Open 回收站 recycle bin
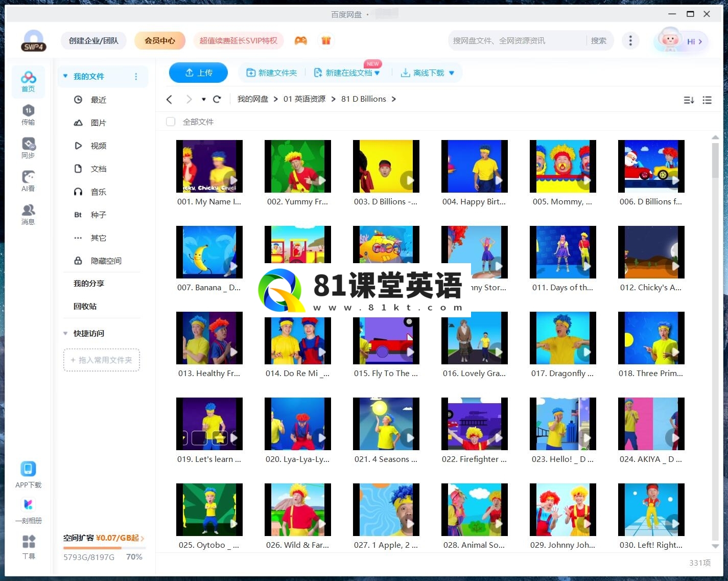This screenshot has width=728, height=581. tap(85, 306)
